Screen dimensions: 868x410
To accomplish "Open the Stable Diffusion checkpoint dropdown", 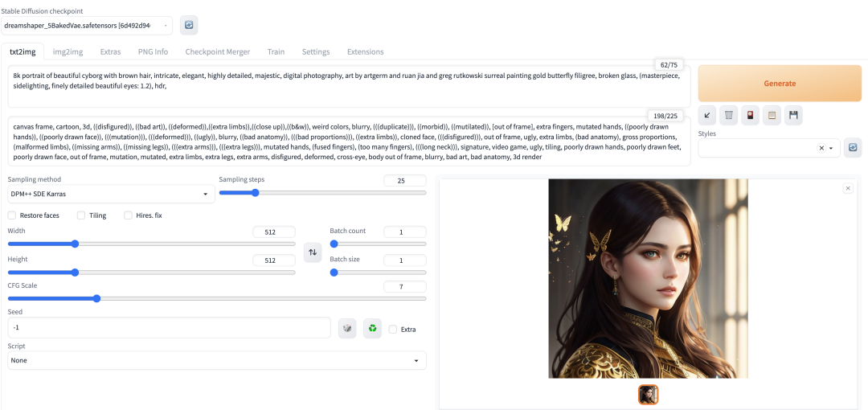I will click(87, 26).
